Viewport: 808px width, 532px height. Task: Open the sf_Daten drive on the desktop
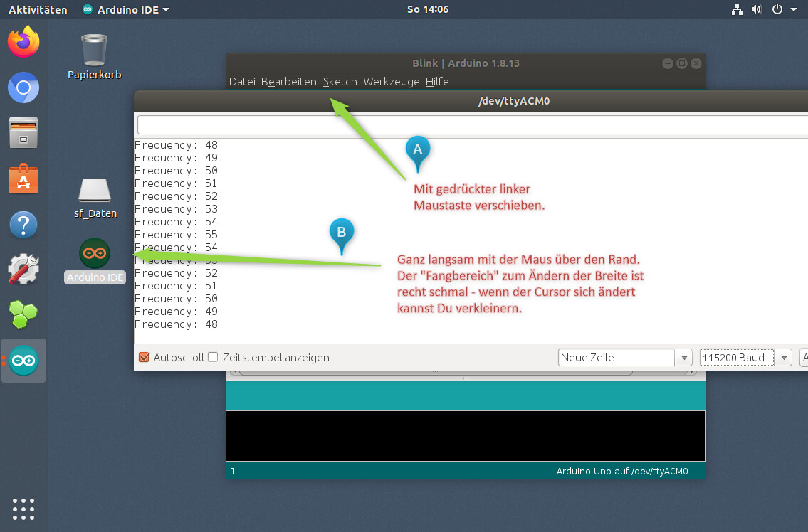click(93, 191)
